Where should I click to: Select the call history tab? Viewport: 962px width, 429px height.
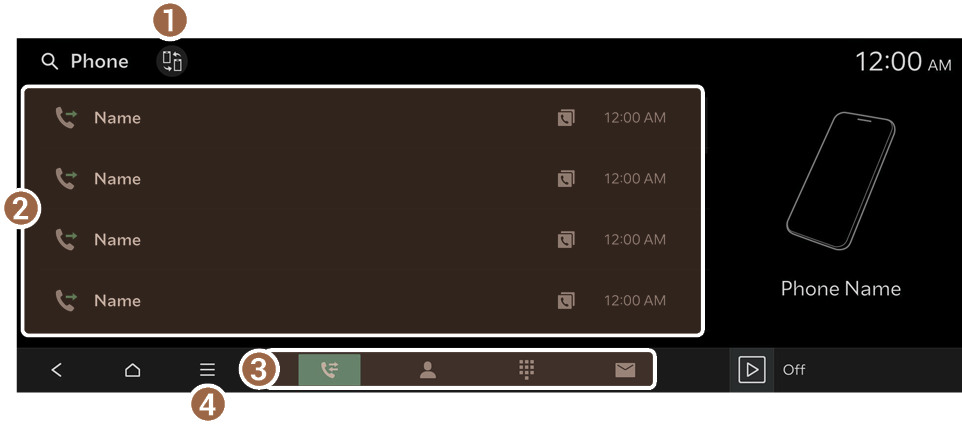329,369
